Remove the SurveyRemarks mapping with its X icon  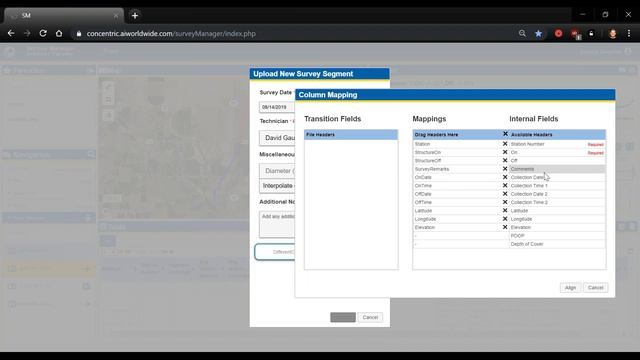[x=505, y=169]
